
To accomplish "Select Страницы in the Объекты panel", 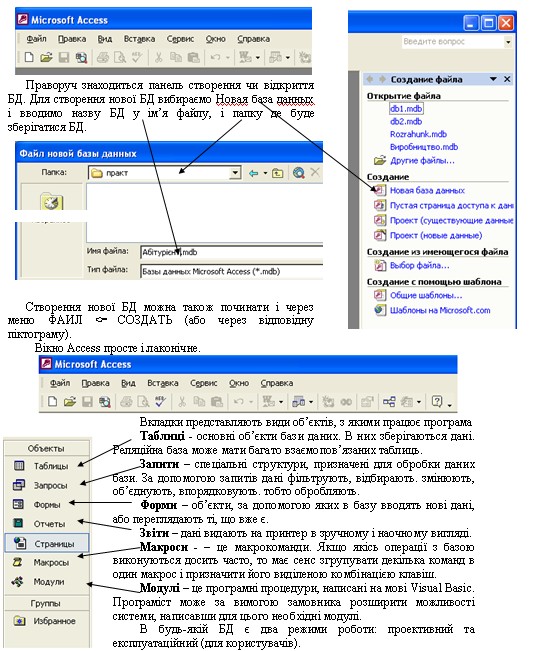I will (x=47, y=543).
